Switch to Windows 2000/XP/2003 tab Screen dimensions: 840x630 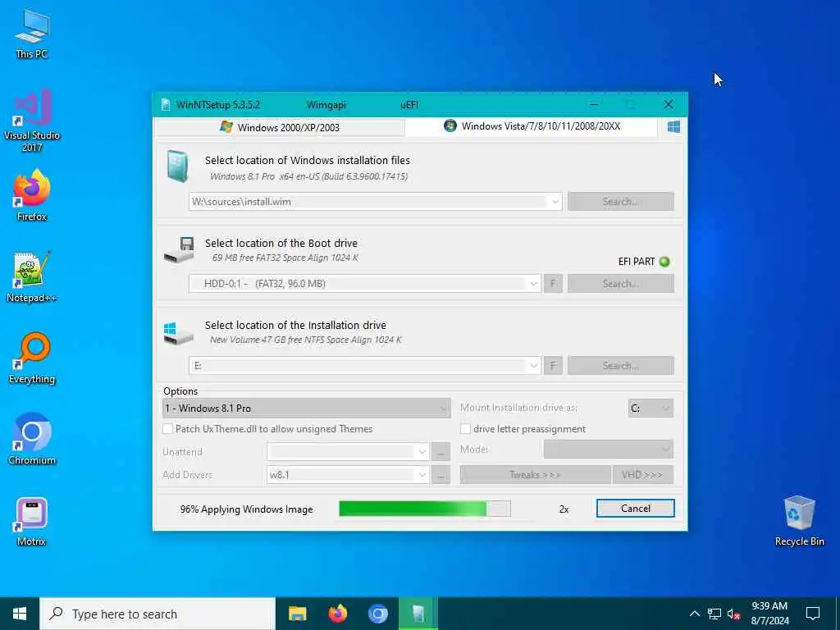pyautogui.click(x=280, y=127)
